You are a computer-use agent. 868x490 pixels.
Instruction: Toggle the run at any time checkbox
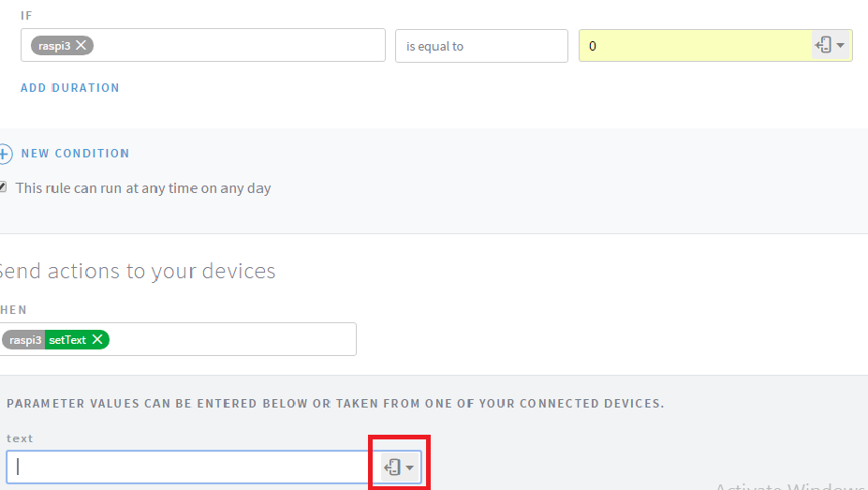click(x=4, y=187)
